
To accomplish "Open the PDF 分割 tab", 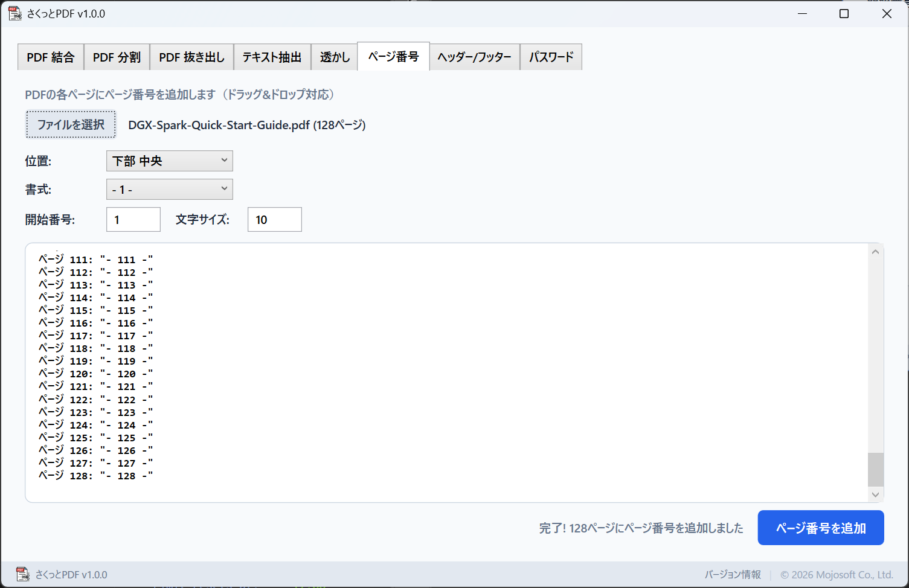I will coord(117,57).
